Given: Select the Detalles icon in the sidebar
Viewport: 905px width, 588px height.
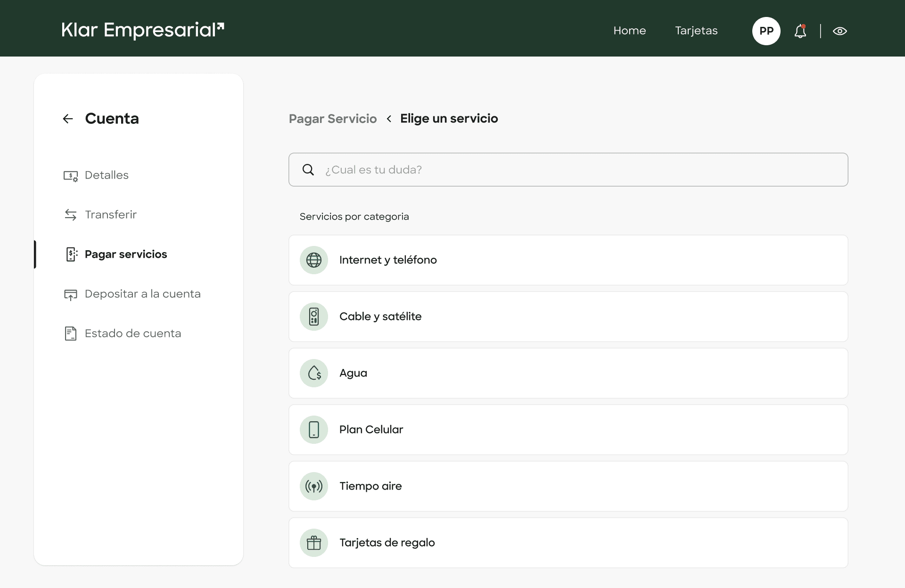Looking at the screenshot, I should coord(71,175).
